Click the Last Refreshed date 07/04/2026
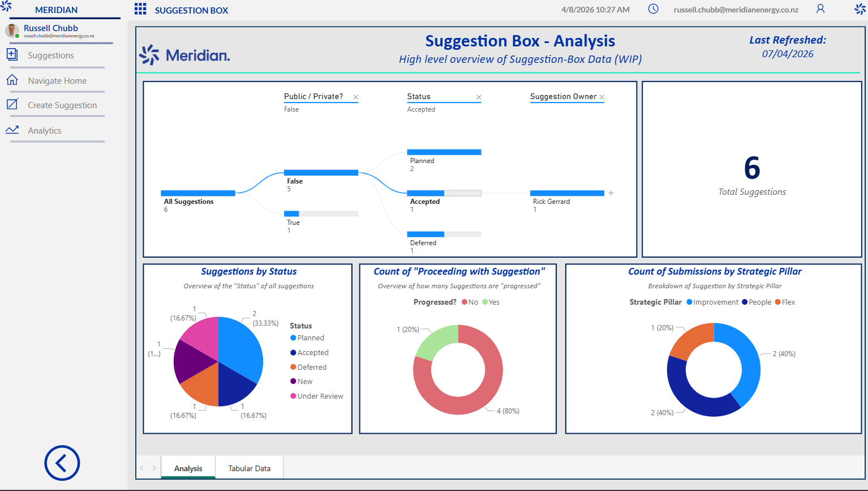The height and width of the screenshot is (491, 868). click(788, 54)
